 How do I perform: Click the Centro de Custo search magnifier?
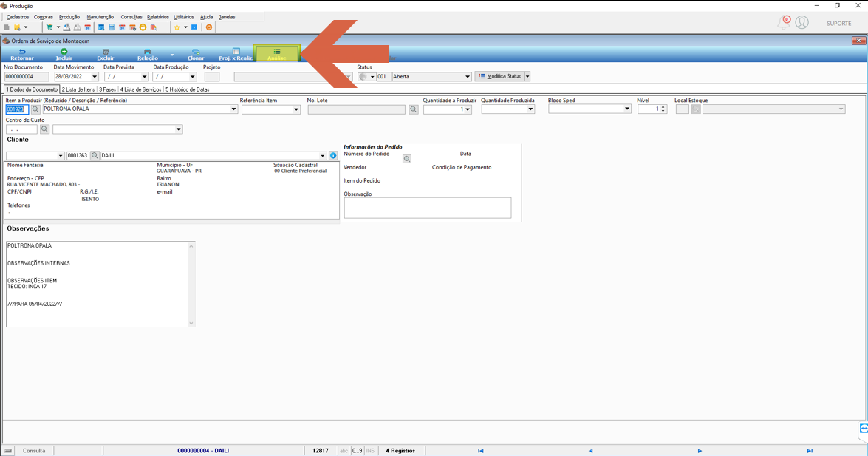(44, 129)
